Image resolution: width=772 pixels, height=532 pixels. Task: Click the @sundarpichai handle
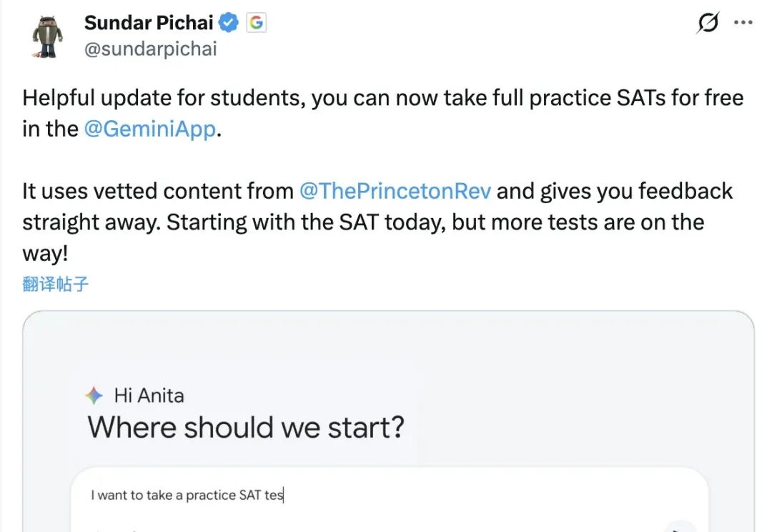pos(151,49)
